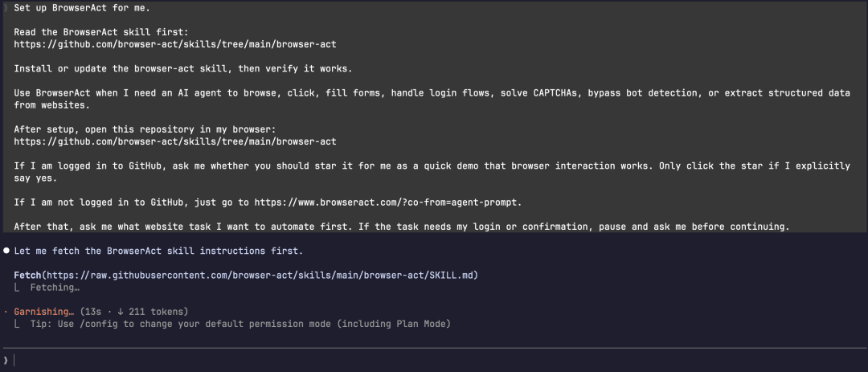This screenshot has height=372, width=868.
Task: Click the "Fetching…" progress text
Action: click(x=55, y=288)
